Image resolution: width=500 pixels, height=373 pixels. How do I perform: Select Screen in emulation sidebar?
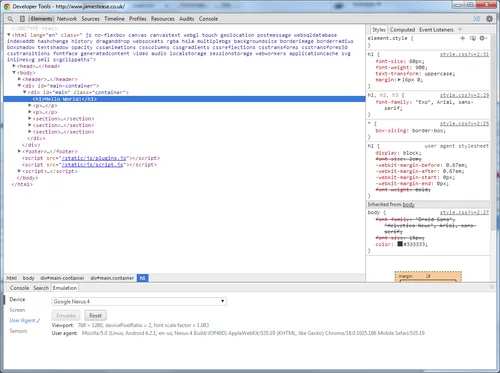pos(17,310)
